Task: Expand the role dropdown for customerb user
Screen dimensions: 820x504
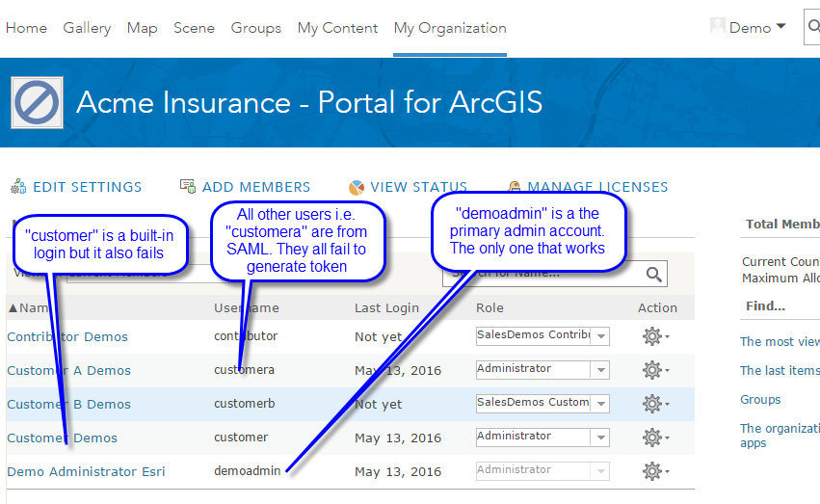Action: coord(599,404)
